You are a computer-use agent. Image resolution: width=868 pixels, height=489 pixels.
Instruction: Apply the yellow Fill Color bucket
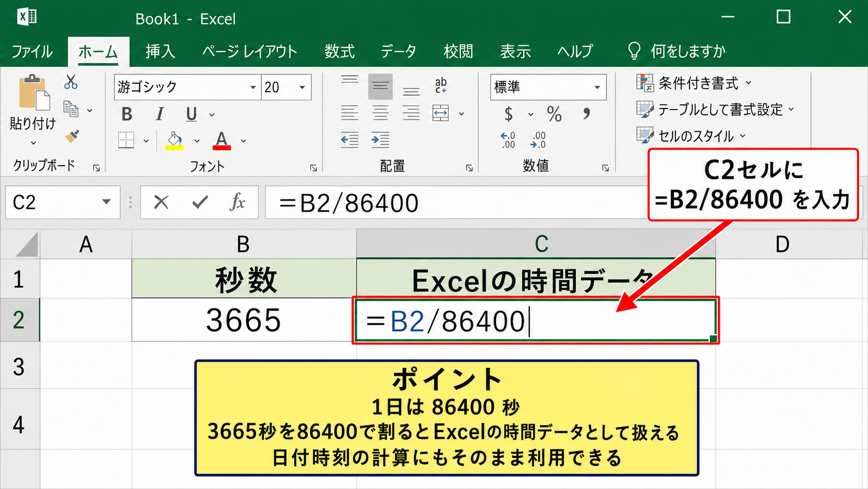174,140
